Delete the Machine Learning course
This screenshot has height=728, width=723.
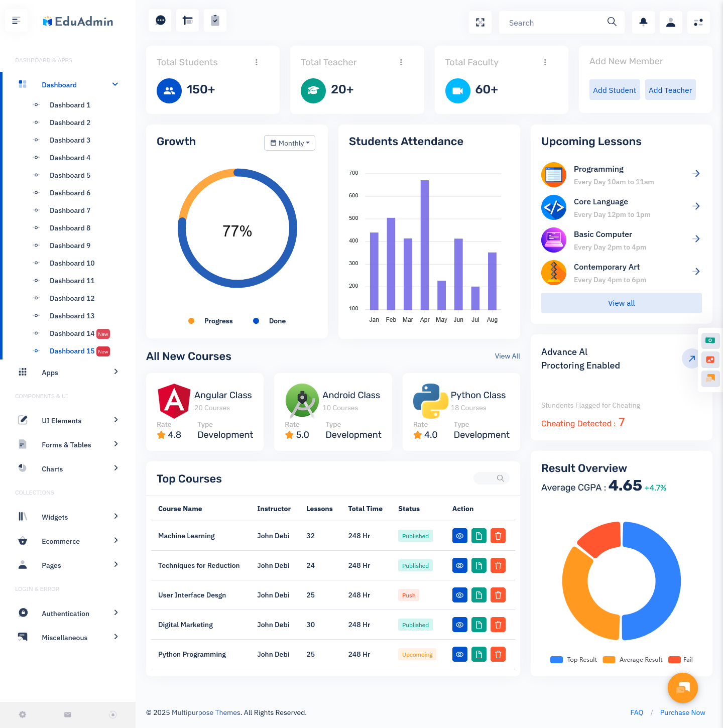(x=498, y=536)
